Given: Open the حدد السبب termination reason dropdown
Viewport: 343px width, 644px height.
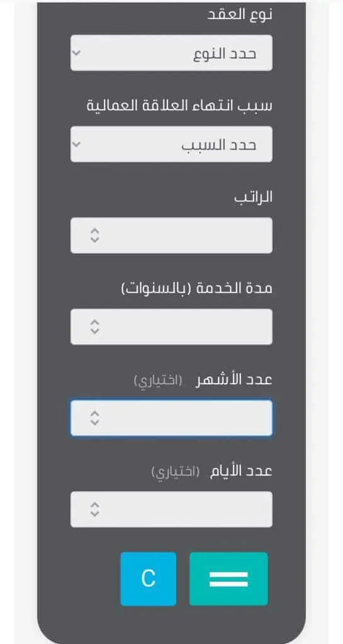Looking at the screenshot, I should tap(171, 144).
